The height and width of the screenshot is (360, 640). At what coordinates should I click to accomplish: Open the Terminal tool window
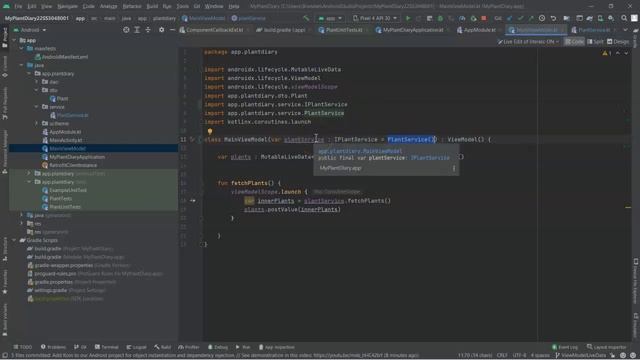(x=106, y=347)
